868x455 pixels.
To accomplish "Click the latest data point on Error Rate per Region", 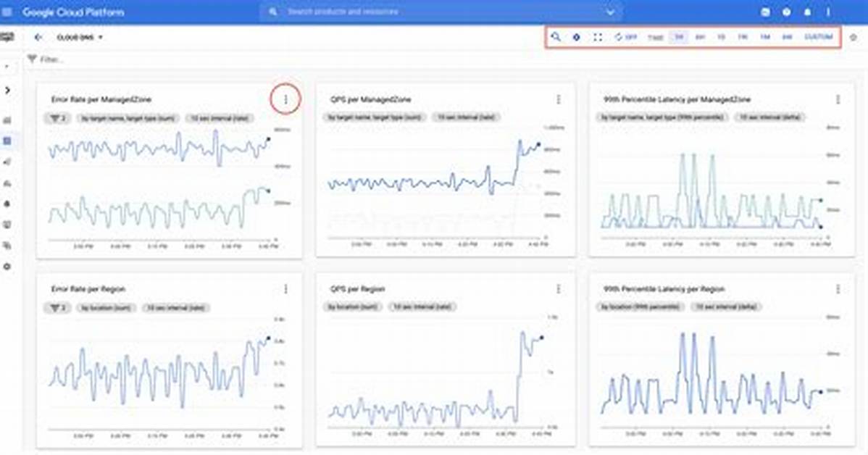I will pos(269,338).
